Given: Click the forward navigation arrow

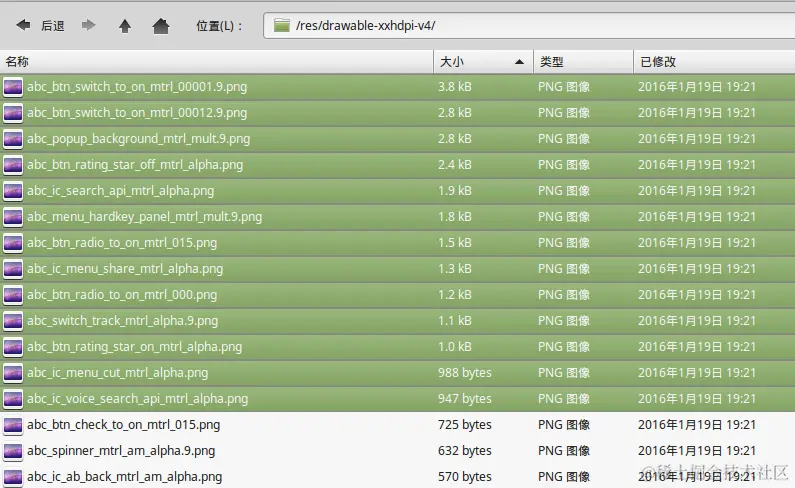Looking at the screenshot, I should [88, 25].
